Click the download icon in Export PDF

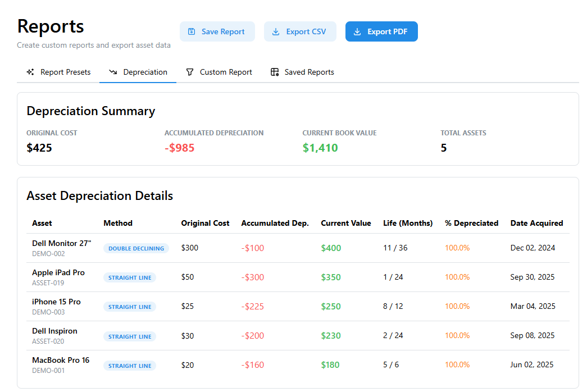click(357, 32)
